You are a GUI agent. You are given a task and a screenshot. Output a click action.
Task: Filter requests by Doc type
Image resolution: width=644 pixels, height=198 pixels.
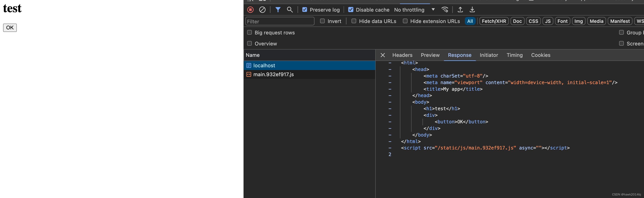(x=517, y=21)
